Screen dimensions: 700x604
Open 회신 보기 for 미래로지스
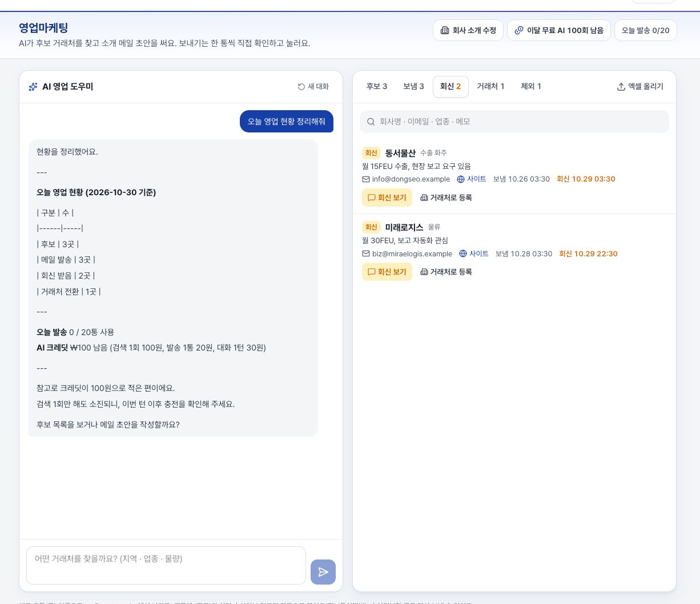pyautogui.click(x=387, y=272)
